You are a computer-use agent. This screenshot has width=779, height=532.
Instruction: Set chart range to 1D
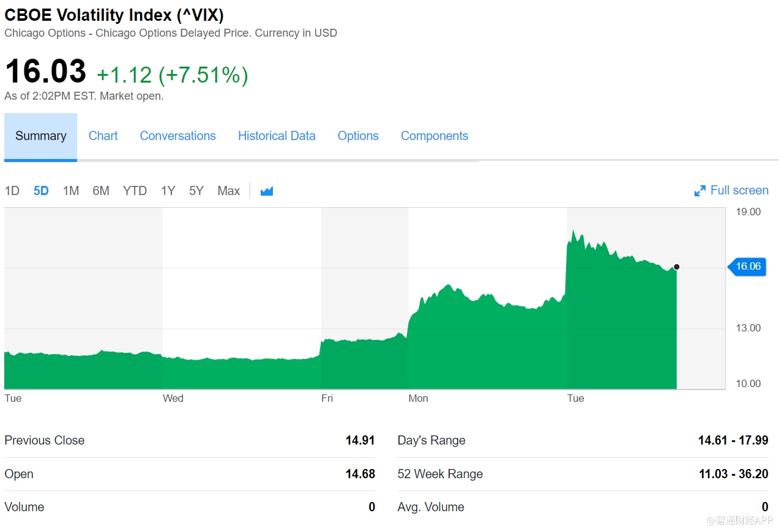(12, 191)
